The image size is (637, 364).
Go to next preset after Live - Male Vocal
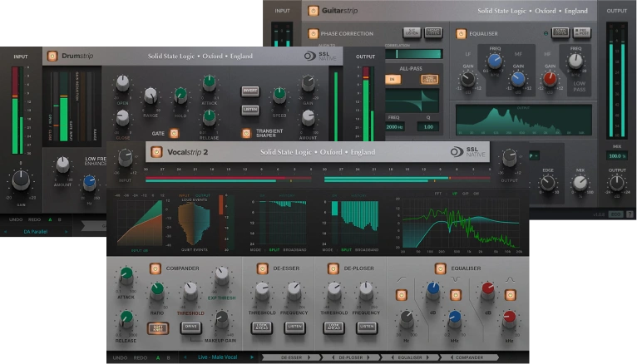pyautogui.click(x=253, y=357)
